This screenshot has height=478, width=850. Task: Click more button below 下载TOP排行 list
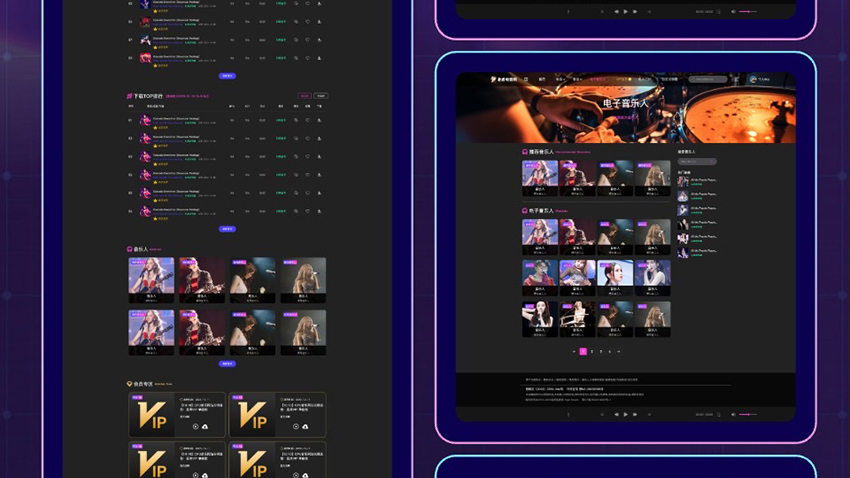point(227,229)
